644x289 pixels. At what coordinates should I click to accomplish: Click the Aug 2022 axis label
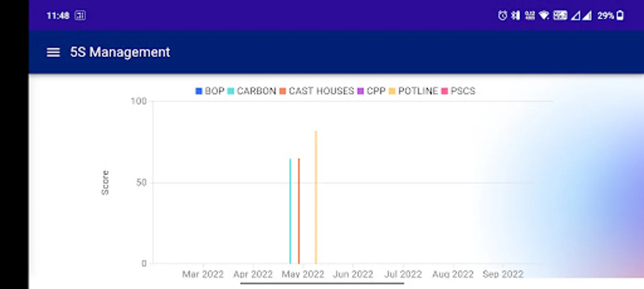[453, 274]
